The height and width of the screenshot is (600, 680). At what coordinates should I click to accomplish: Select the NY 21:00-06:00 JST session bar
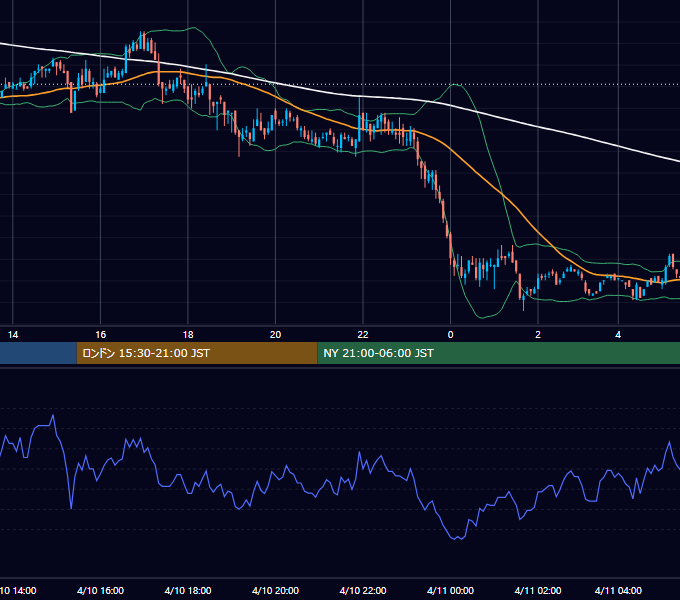(499, 353)
